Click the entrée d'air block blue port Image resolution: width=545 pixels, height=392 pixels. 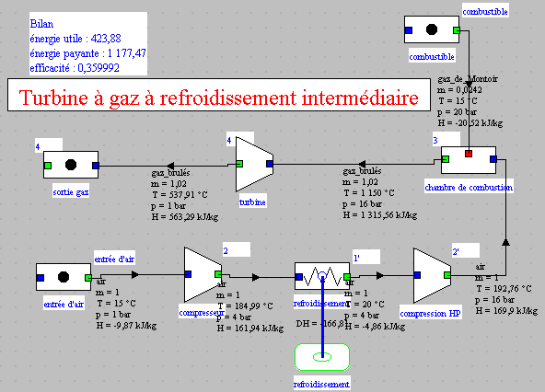41,278
